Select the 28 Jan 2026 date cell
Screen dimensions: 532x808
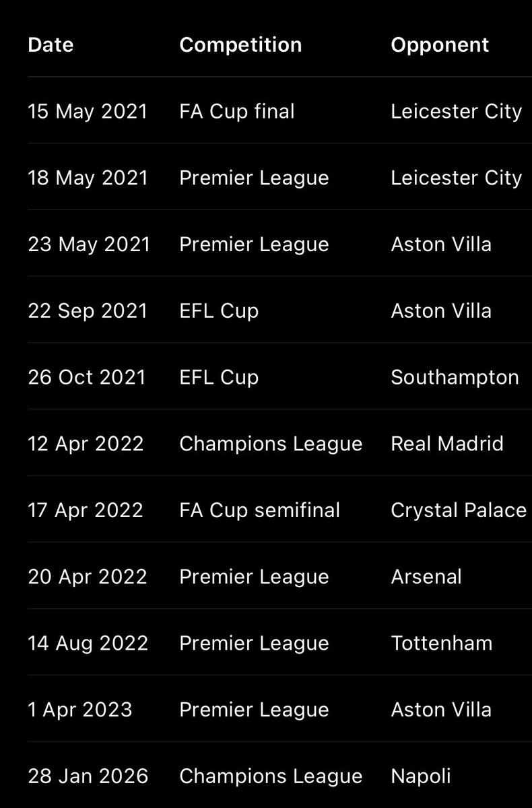coord(88,776)
